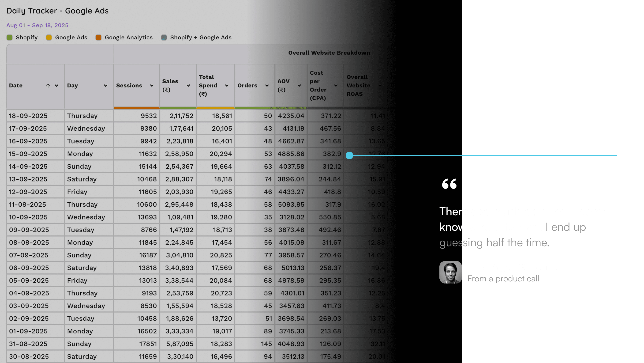Click the large quotation mark icon

(x=449, y=184)
